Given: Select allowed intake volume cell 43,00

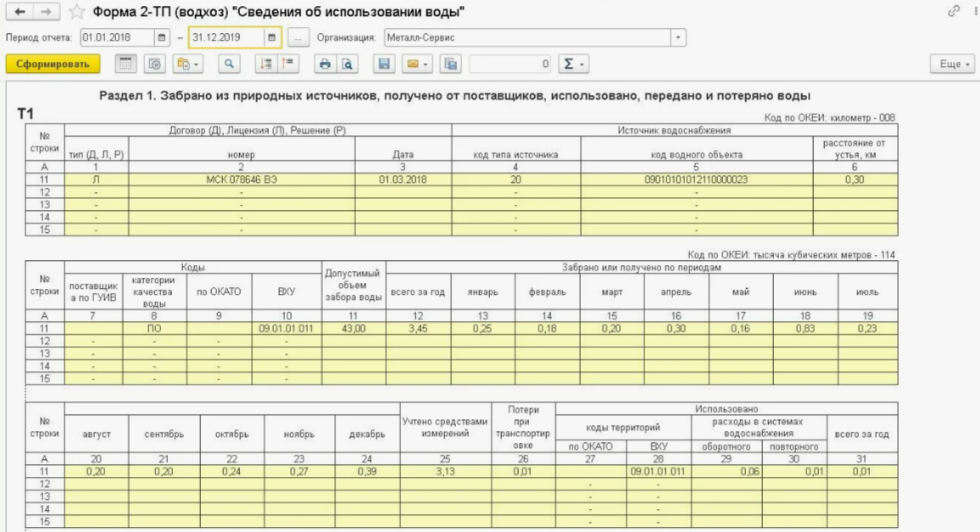Looking at the screenshot, I should (x=354, y=329).
